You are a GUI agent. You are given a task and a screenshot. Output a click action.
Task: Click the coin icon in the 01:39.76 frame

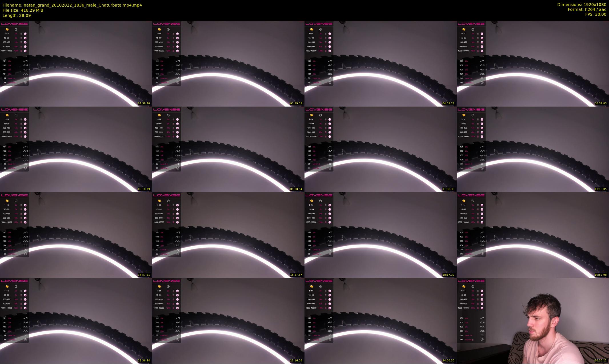click(7, 29)
